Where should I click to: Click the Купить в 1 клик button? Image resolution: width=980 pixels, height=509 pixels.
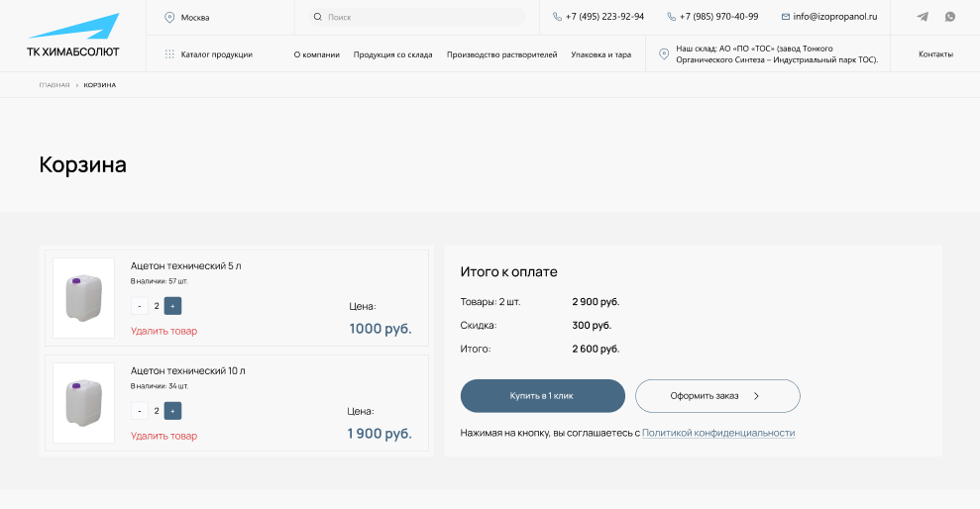pos(542,396)
